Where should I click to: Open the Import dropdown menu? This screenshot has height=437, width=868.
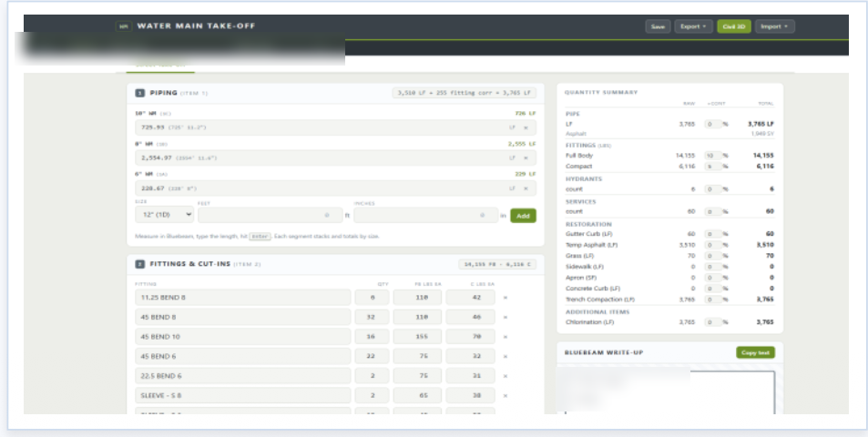tap(774, 26)
